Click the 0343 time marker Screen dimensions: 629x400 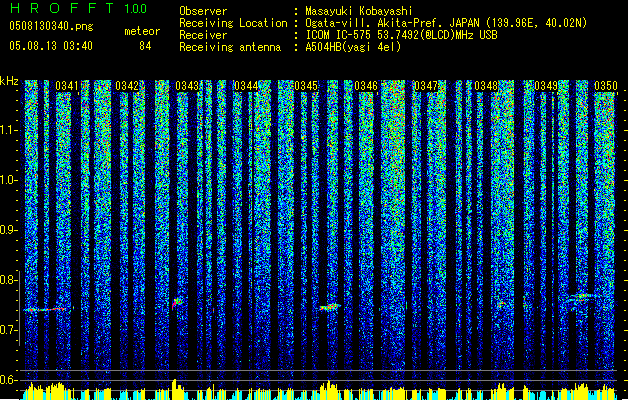pos(187,86)
